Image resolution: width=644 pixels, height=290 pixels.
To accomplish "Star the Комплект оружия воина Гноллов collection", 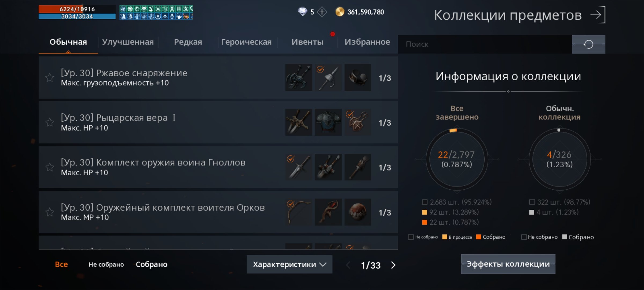I will click(x=50, y=167).
